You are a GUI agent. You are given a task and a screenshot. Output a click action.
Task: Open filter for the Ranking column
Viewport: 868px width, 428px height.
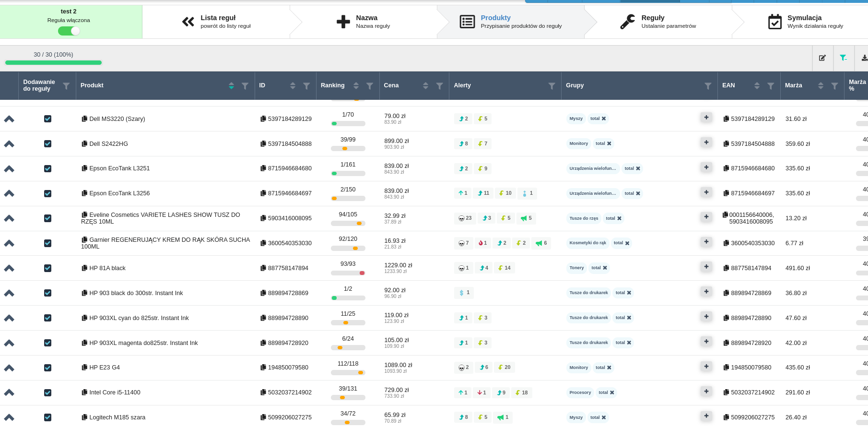click(370, 86)
